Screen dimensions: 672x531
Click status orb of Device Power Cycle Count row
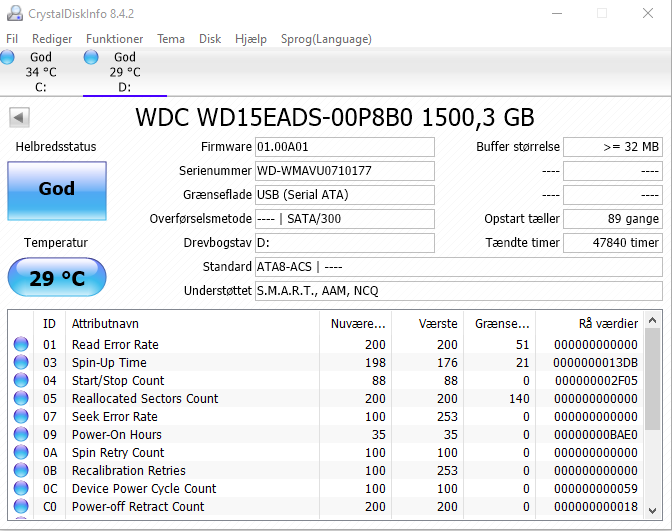click(21, 488)
